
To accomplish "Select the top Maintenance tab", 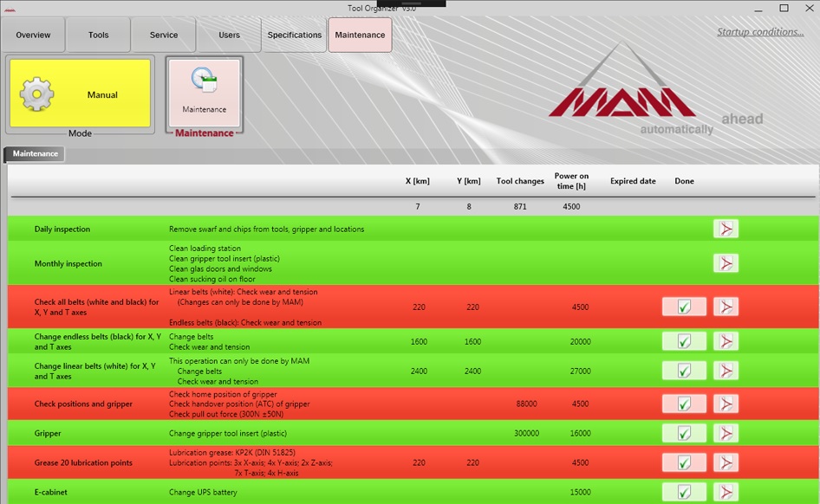I will click(x=360, y=35).
